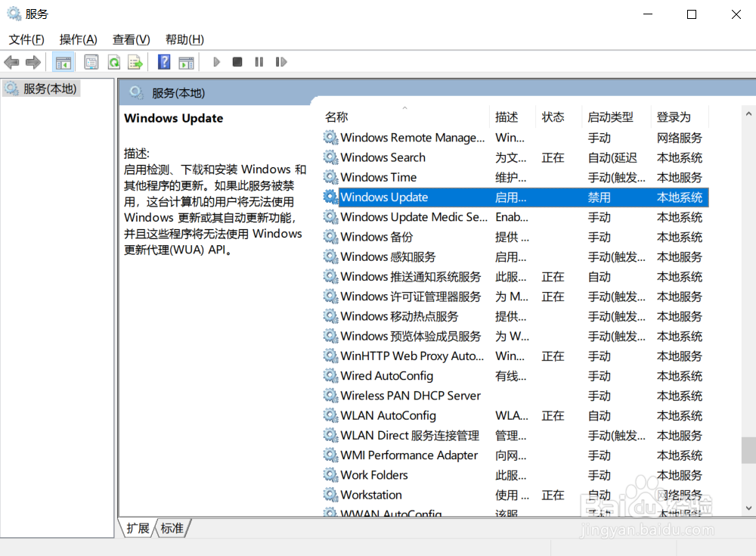Click the Restart service icon
Screen dimensions: 756x556
point(281,62)
